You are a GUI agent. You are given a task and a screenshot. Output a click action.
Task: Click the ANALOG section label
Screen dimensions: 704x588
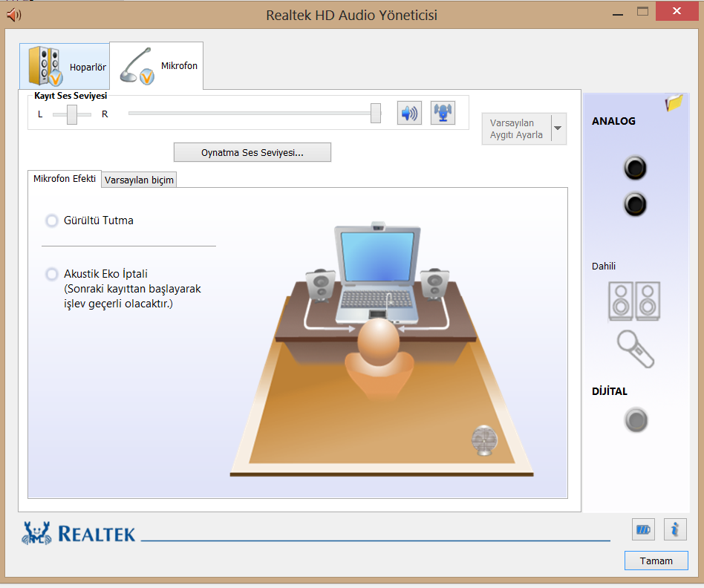pos(613,121)
